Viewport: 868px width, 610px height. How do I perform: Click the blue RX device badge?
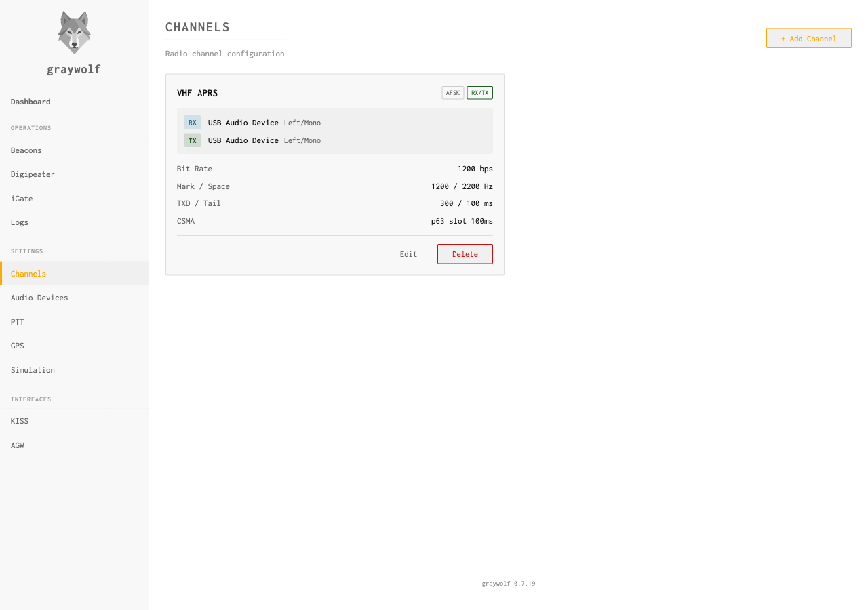click(193, 123)
